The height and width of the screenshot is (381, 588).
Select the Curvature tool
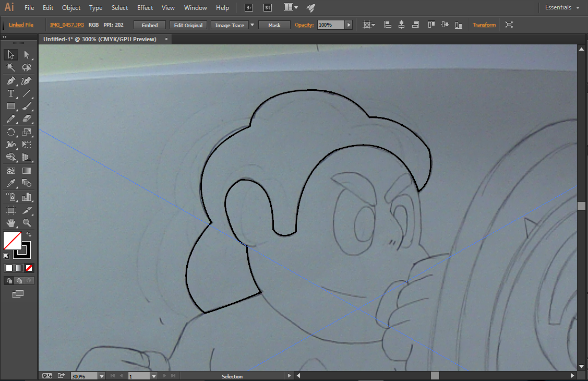click(27, 80)
